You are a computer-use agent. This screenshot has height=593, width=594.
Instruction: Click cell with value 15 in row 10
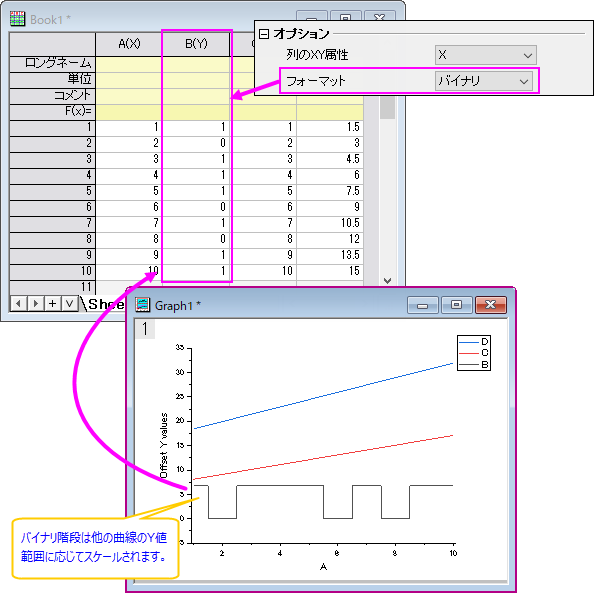pyautogui.click(x=330, y=271)
